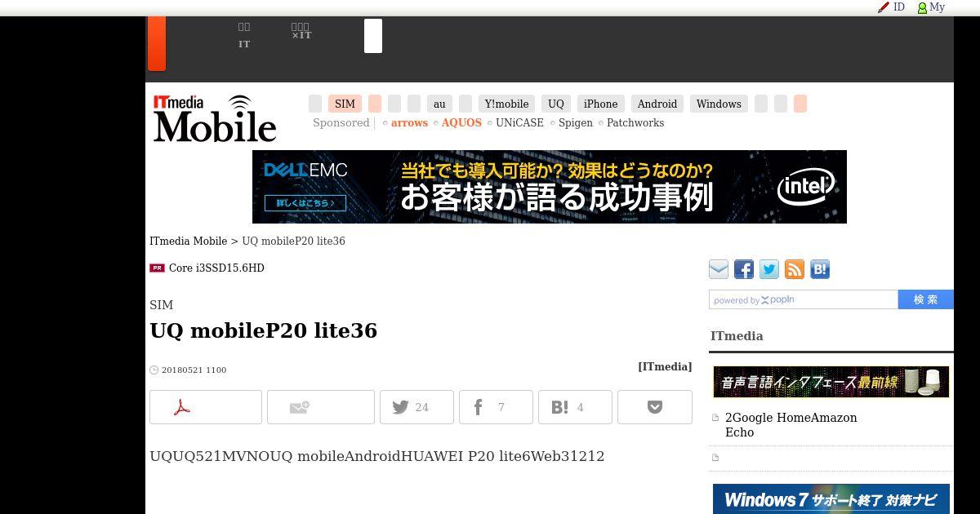
Task: Open the sidebar Facebook icon
Action: 744,269
